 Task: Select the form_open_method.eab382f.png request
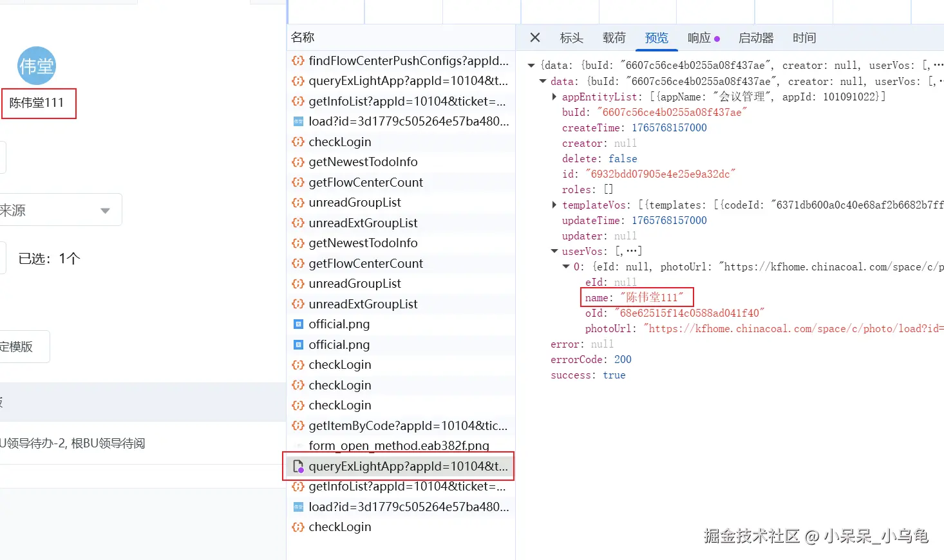[401, 445]
